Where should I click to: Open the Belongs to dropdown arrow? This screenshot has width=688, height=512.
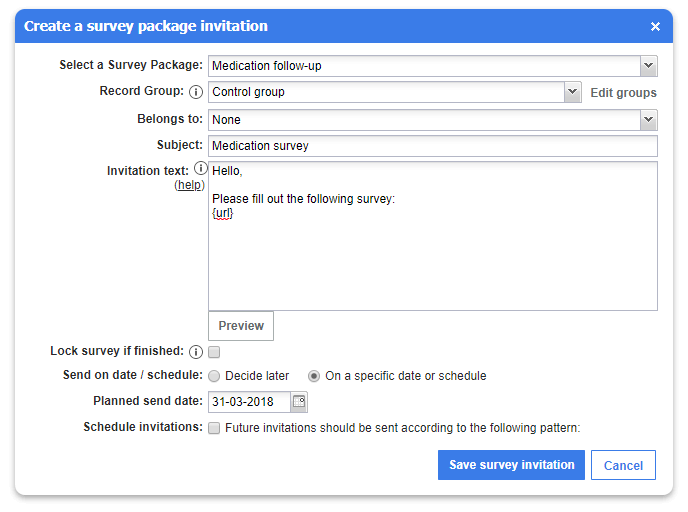(x=649, y=120)
